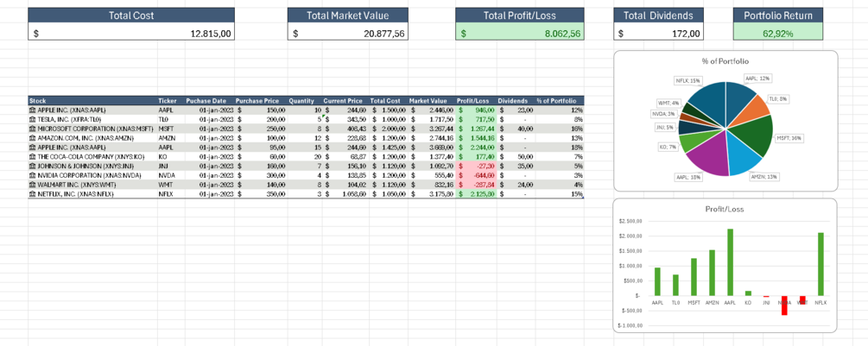Click stock icon of Apple row priced 150,00
868x346 pixels.
(x=33, y=110)
